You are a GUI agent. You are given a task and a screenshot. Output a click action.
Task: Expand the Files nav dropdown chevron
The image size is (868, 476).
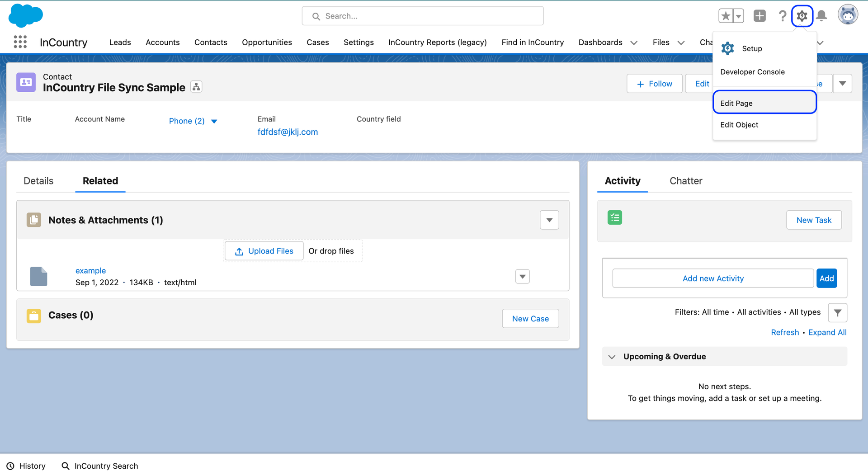[x=681, y=42]
